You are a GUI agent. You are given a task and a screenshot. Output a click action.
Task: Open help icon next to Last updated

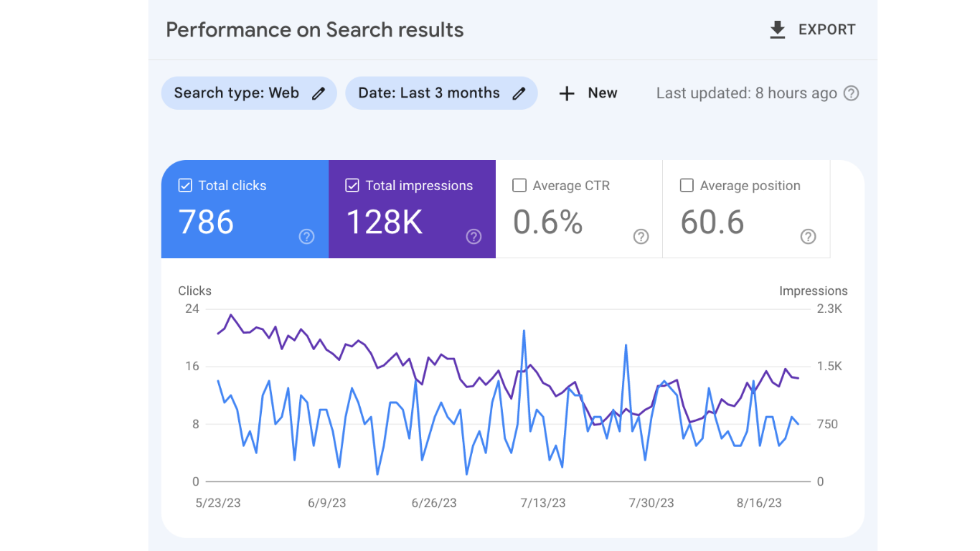(x=851, y=93)
